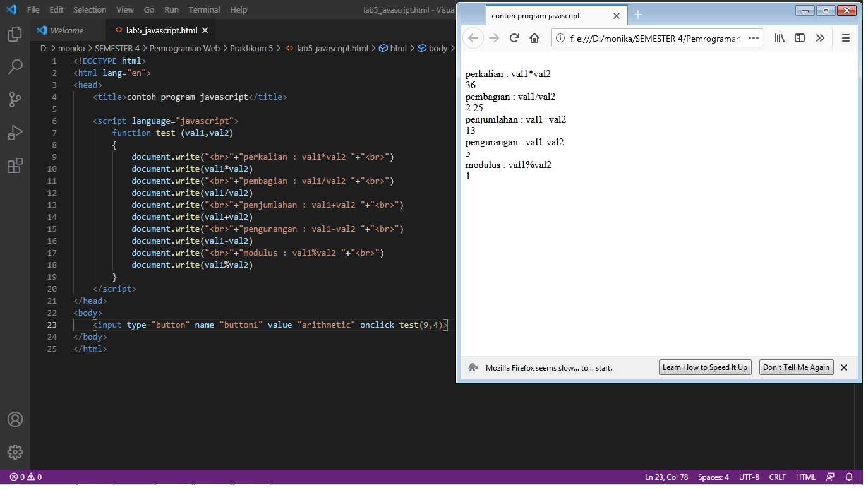The image size is (868, 490).
Task: Open a new Firefox tab
Action: [x=638, y=15]
